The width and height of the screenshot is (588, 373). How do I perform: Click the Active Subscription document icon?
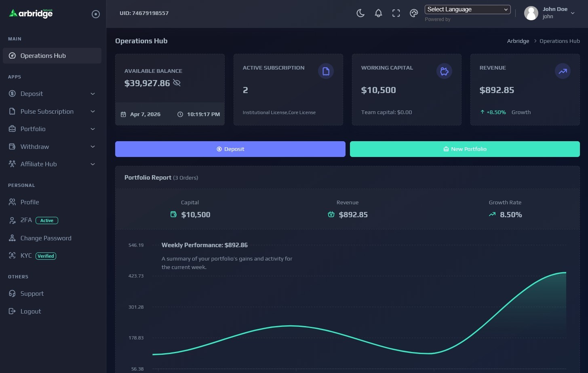[326, 71]
